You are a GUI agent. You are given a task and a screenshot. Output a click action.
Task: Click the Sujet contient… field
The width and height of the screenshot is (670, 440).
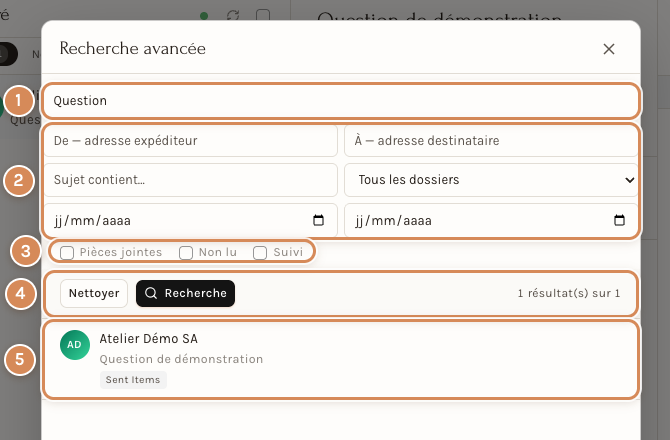point(191,180)
